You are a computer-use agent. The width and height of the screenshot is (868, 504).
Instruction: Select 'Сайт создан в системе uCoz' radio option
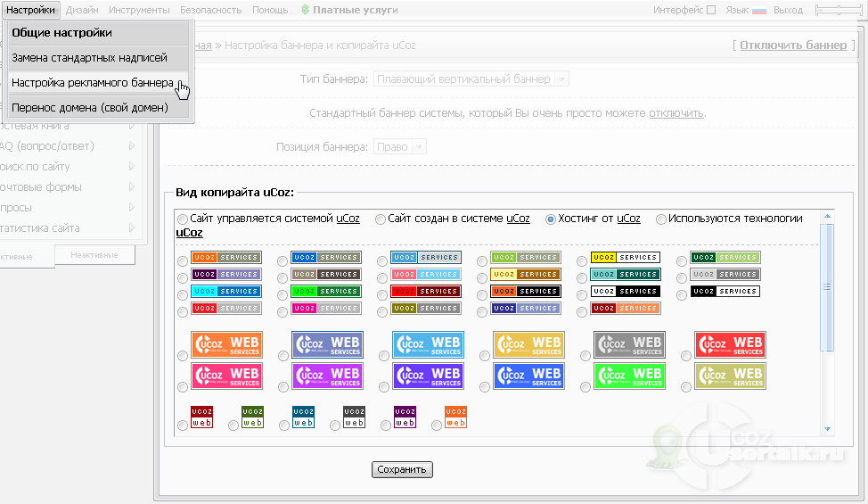pyautogui.click(x=381, y=219)
